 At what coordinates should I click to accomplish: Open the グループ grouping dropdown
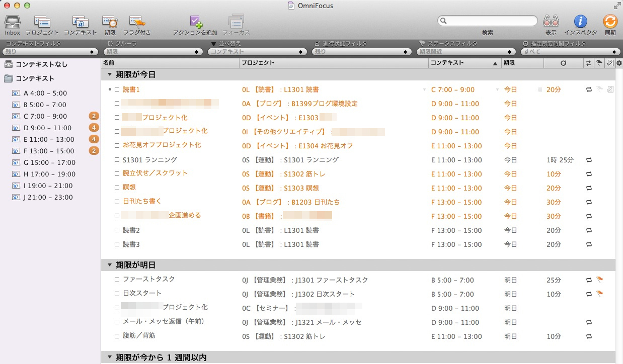(x=153, y=52)
